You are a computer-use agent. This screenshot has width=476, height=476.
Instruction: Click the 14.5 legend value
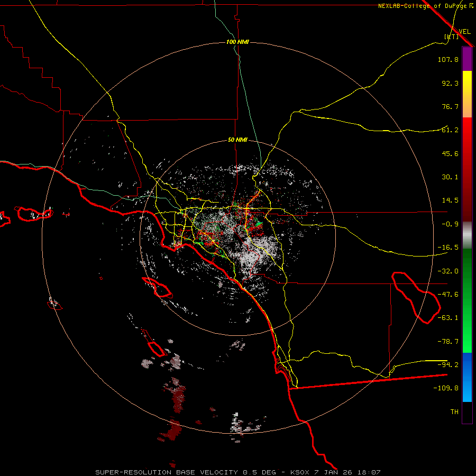click(x=450, y=200)
